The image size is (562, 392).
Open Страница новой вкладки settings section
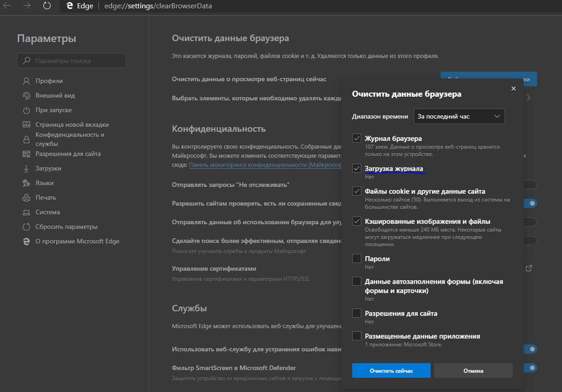tap(72, 125)
